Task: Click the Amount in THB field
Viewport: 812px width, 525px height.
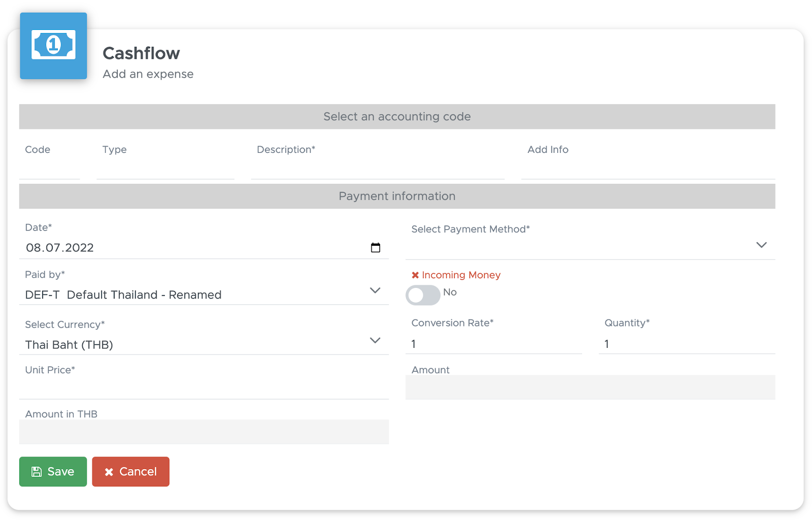Action: tap(204, 432)
